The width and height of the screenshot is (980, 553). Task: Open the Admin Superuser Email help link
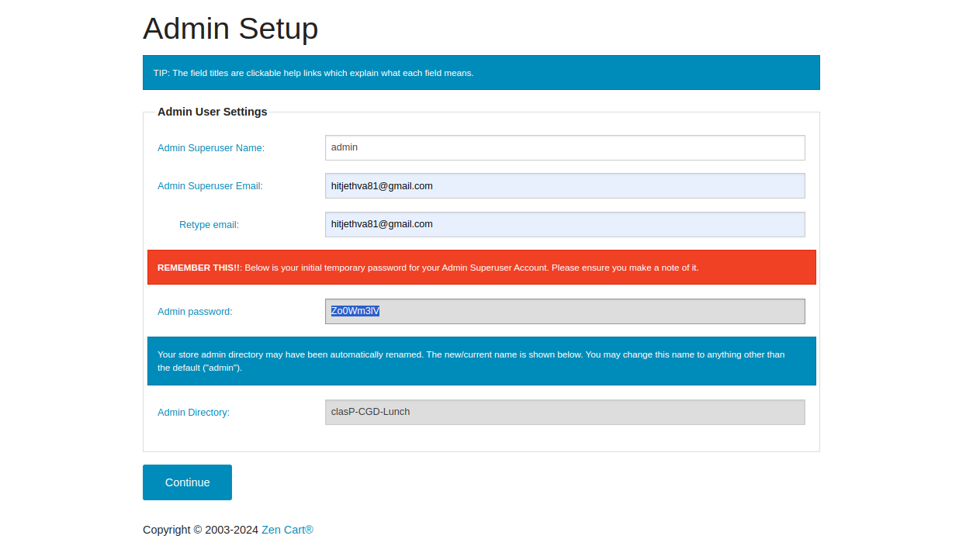point(210,186)
